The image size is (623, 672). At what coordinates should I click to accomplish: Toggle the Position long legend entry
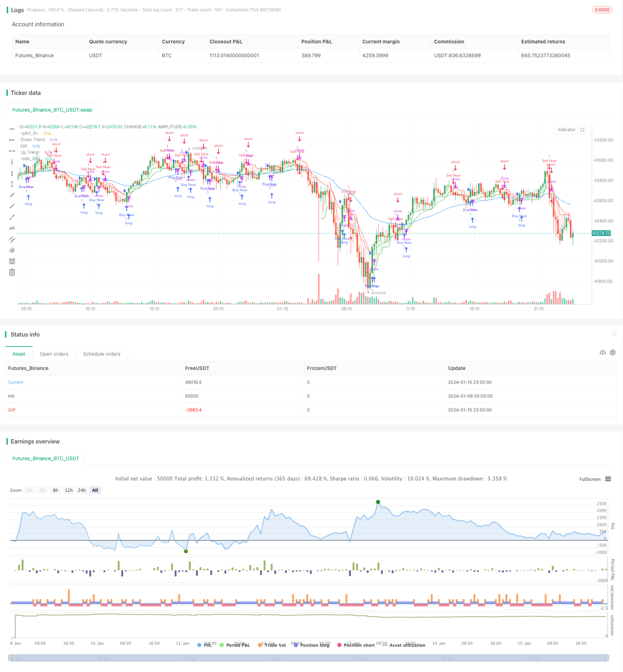(311, 645)
